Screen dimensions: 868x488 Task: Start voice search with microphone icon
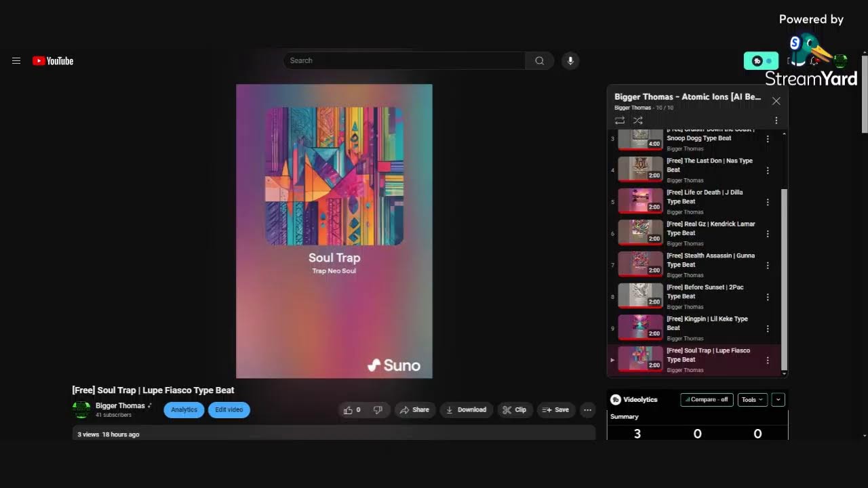(x=570, y=60)
